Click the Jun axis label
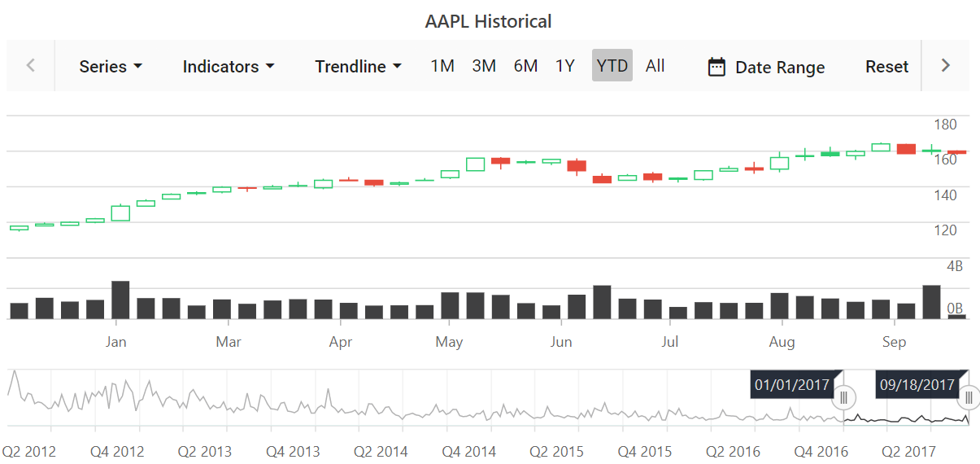 (560, 342)
